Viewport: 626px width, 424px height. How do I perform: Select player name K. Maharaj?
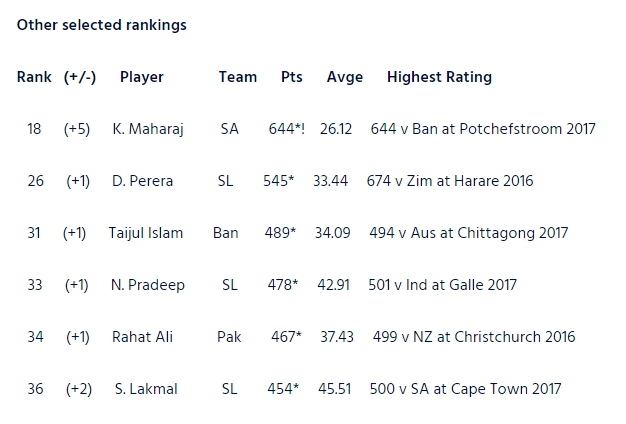pyautogui.click(x=148, y=129)
